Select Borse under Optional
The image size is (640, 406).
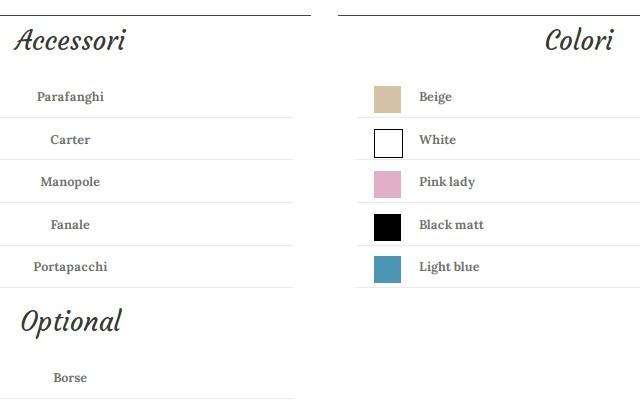pos(70,378)
